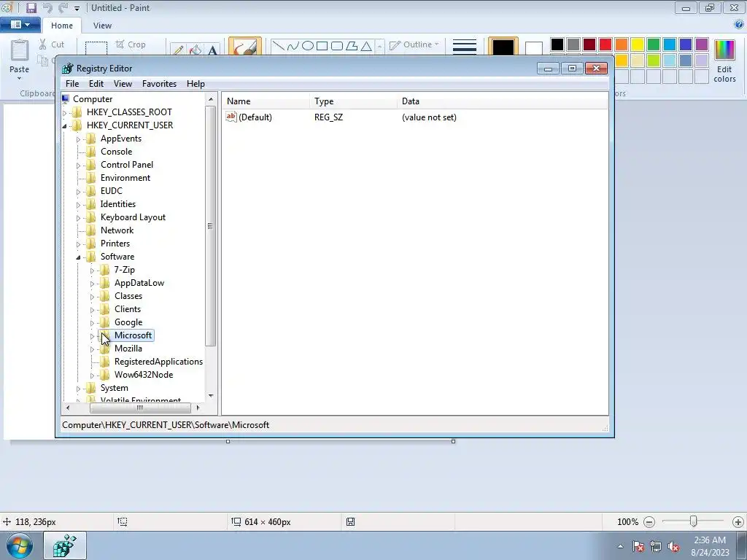Open the Customize Quick Access Toolbar dropdown in Paint
The height and width of the screenshot is (560, 747).
[77, 9]
